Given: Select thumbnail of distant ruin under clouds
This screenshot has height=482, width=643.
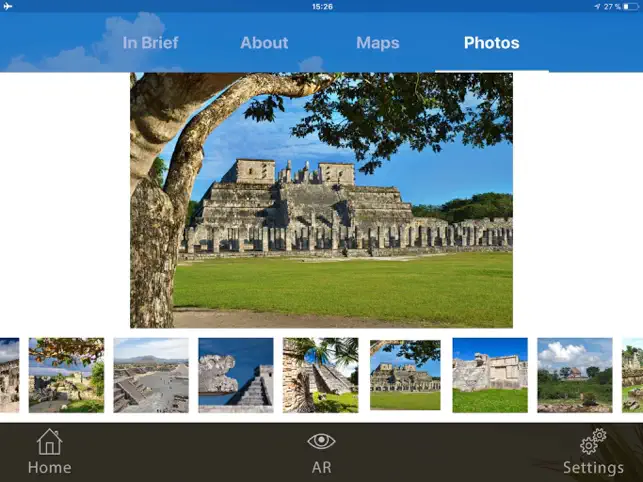Looking at the screenshot, I should (575, 375).
